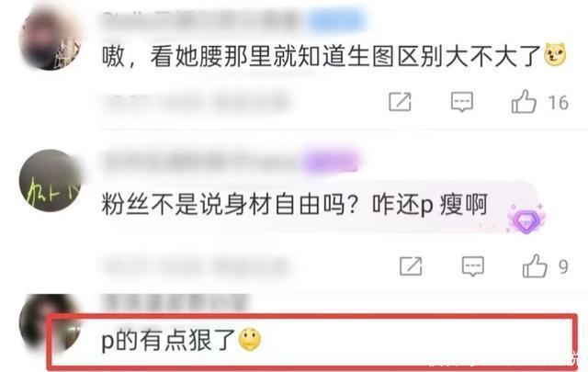This screenshot has width=588, height=372.
Task: Open replies on the first comment
Action: pos(461,102)
